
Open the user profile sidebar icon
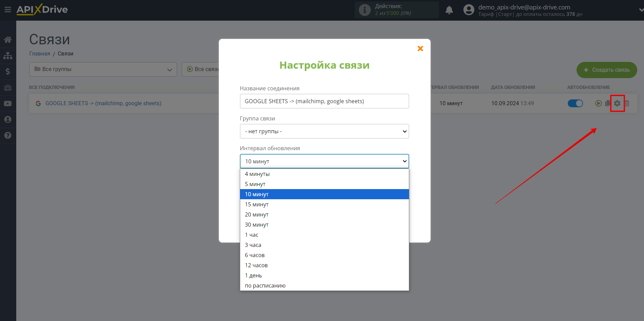pos(8,119)
